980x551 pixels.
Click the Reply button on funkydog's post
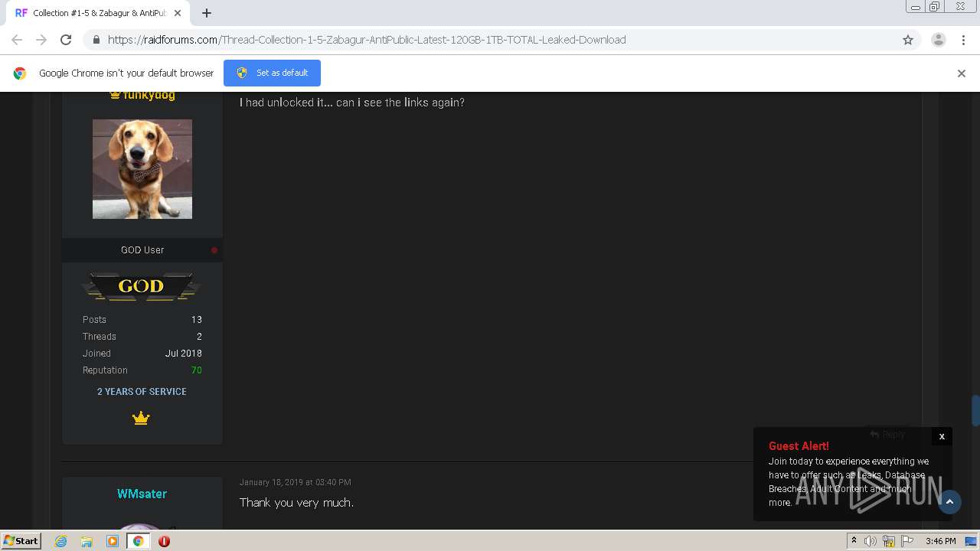pyautogui.click(x=888, y=434)
